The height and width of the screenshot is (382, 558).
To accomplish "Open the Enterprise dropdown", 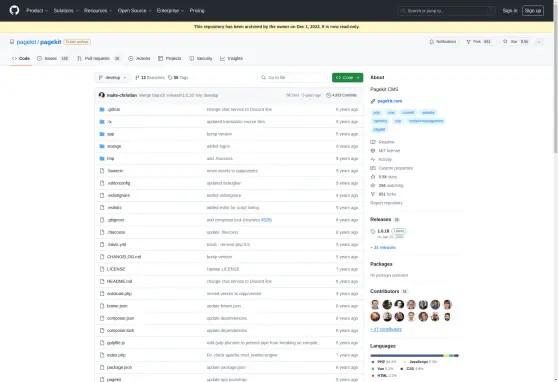I will click(x=170, y=11).
